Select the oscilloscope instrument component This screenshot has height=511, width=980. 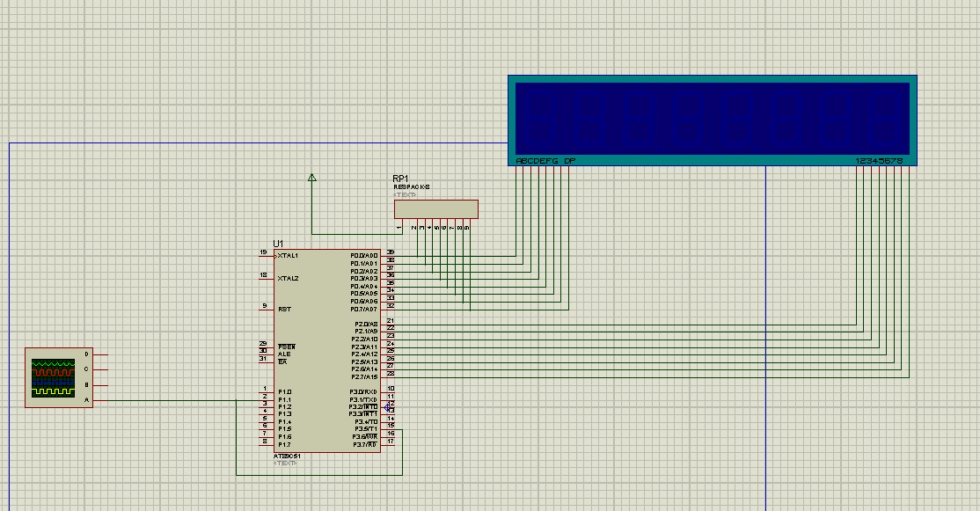coord(59,378)
